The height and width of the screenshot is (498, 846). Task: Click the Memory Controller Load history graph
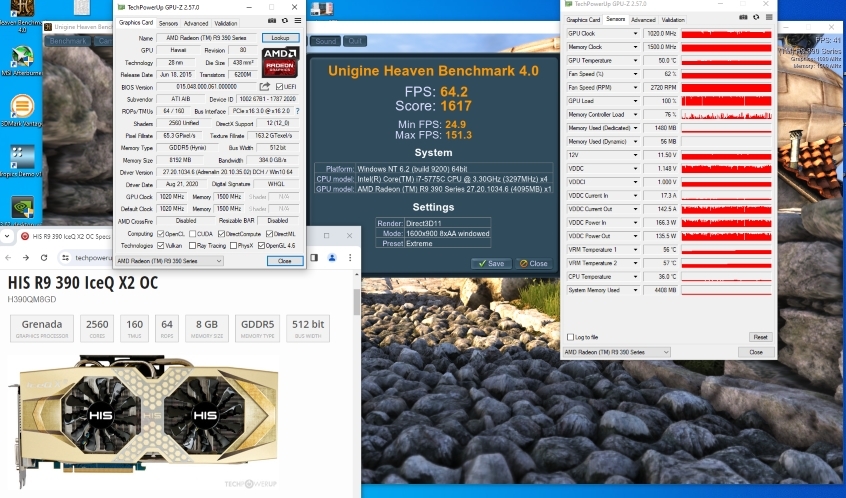click(x=726, y=114)
